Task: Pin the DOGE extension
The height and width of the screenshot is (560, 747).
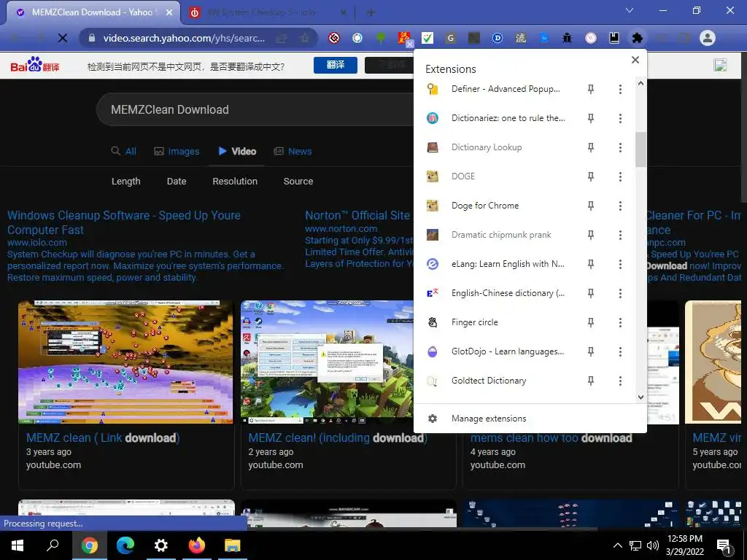Action: pos(591,176)
